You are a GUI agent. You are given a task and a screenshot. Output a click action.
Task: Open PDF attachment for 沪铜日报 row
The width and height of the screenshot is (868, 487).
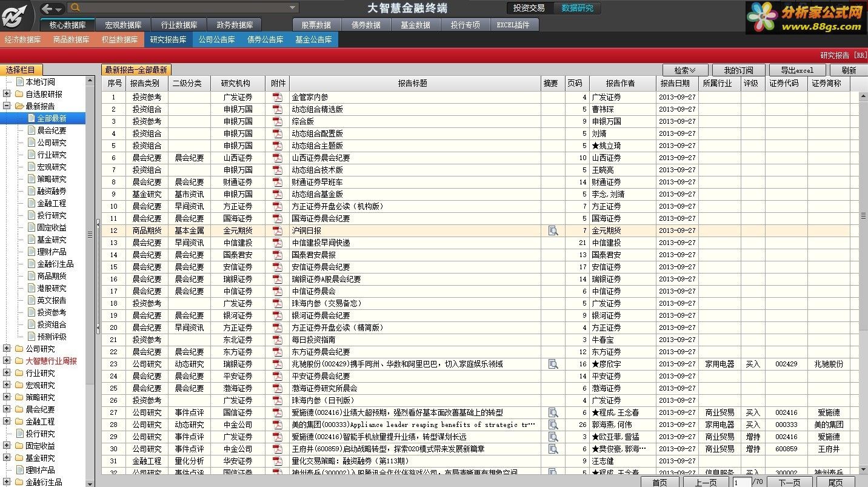click(278, 230)
